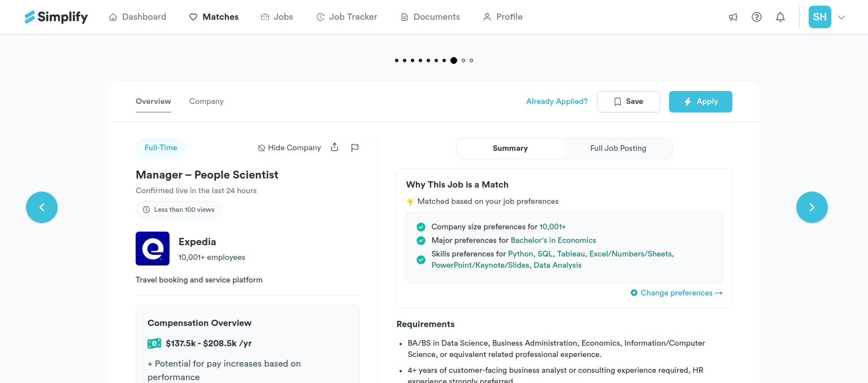
Task: Jump to the ninth pagination dot
Action: point(463,60)
